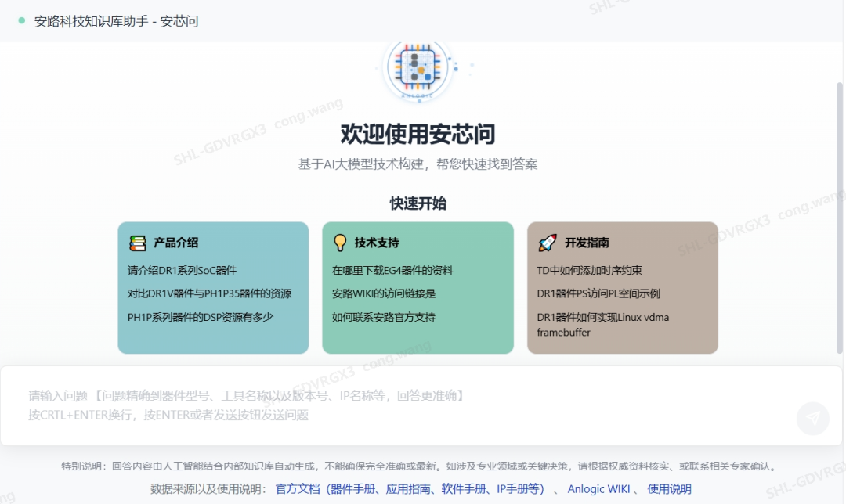Select 请介绍DR1系列SoC器件 suggestion
The width and height of the screenshot is (846, 504).
(x=182, y=271)
